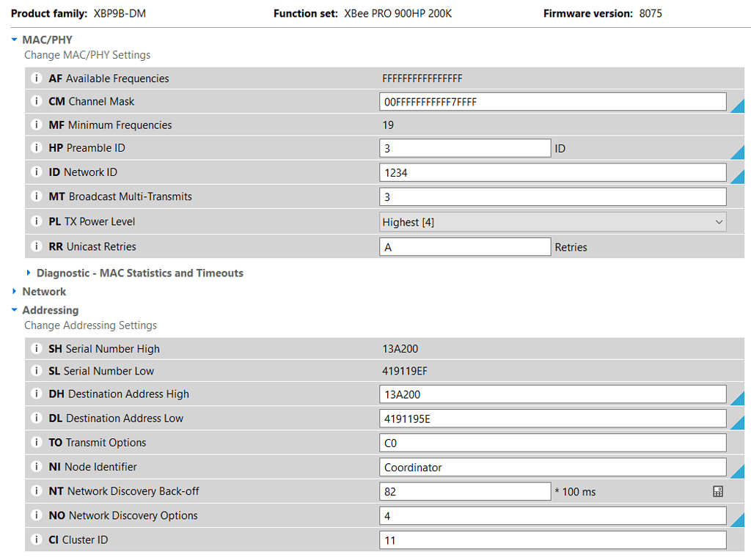
Task: Collapse the MAC/PHY settings section
Action: click(x=12, y=39)
